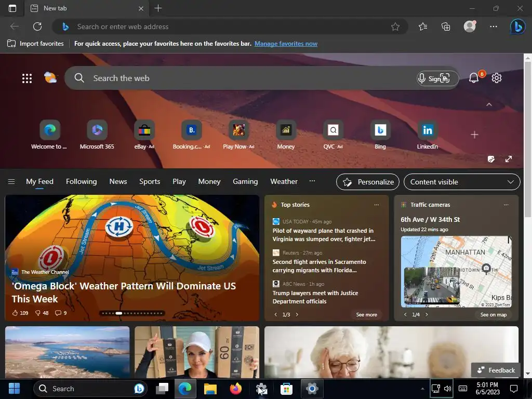The height and width of the screenshot is (399, 532).
Task: Open the eBay quick link
Action: click(144, 135)
